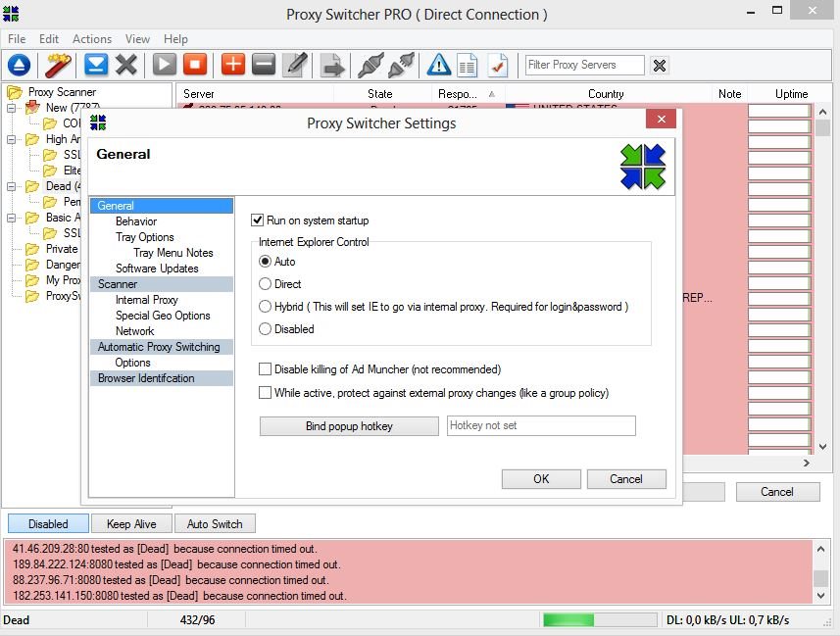
Task: Open Network settings page
Action: coord(135,331)
